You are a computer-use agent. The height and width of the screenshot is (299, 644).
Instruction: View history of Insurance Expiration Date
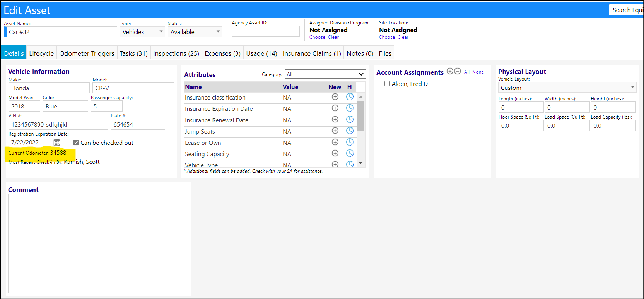[350, 108]
